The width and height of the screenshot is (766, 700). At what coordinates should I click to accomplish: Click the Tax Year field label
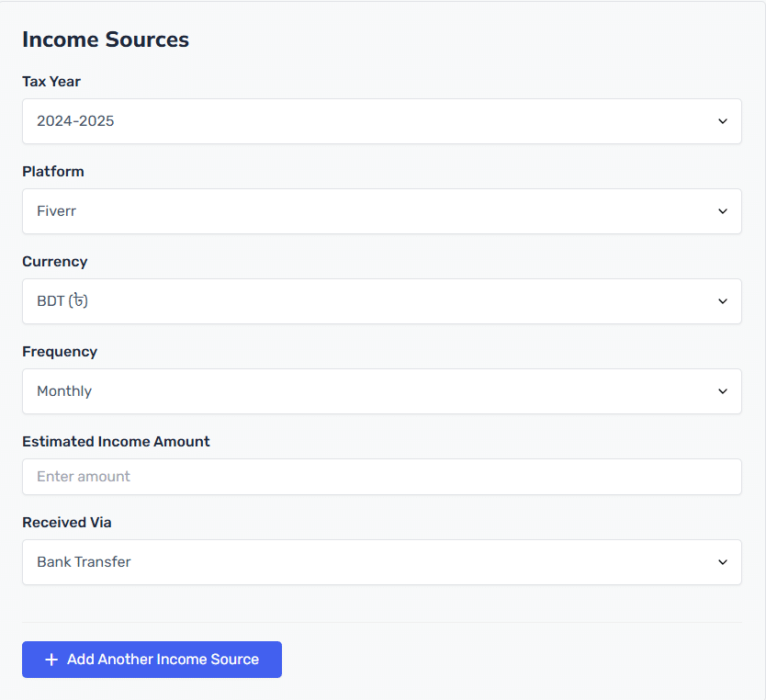pyautogui.click(x=51, y=82)
